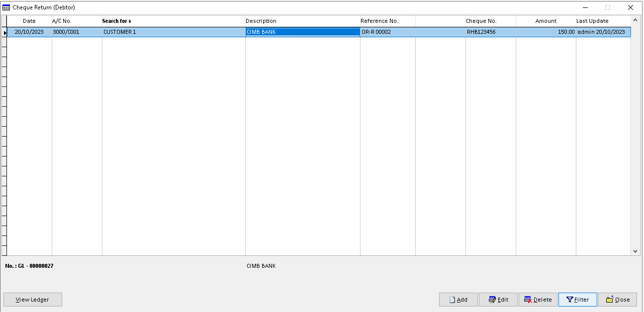Open the Filter options

click(577, 299)
